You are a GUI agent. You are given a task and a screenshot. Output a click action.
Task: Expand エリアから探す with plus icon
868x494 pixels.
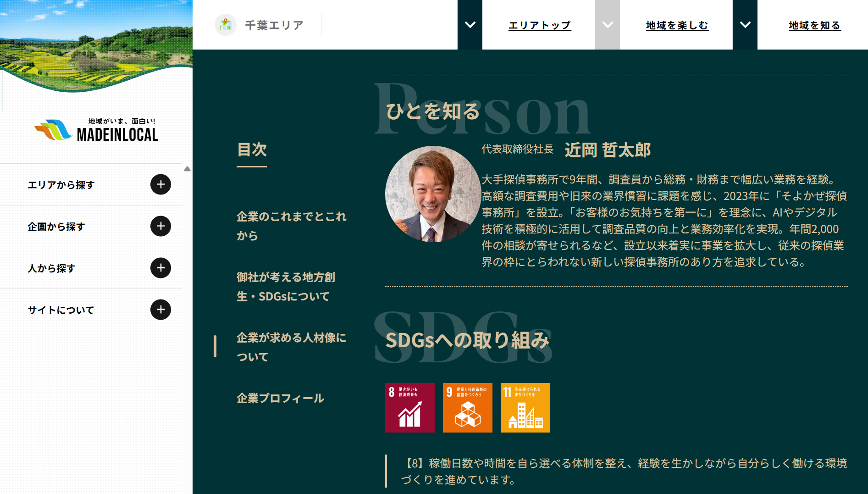(x=160, y=184)
